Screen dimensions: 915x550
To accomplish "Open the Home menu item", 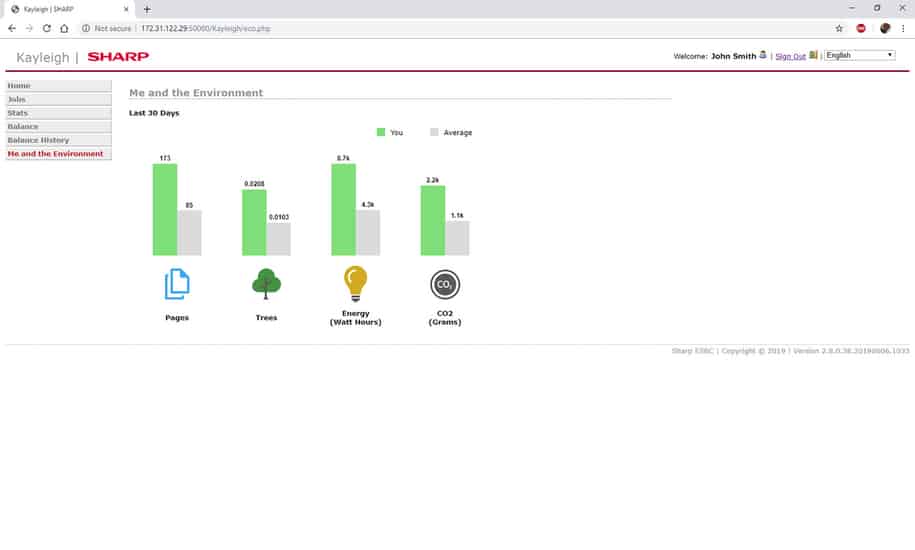I will click(58, 86).
